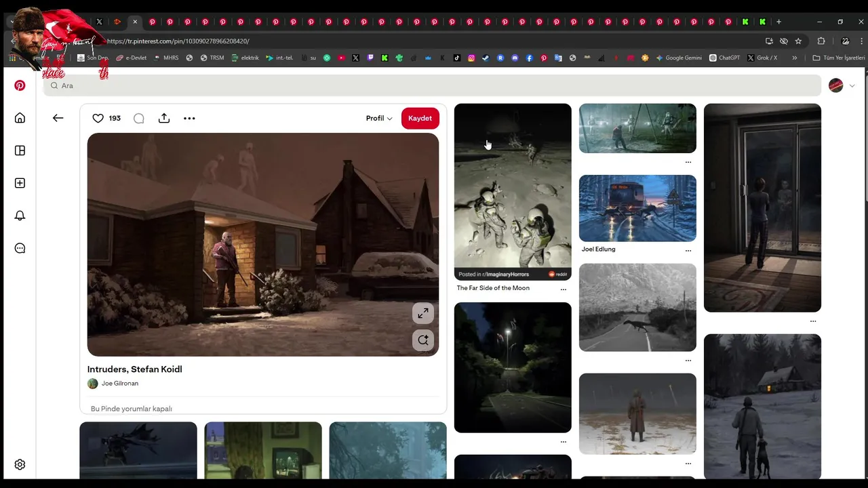Image resolution: width=868 pixels, height=488 pixels.
Task: Create a new pin with the plus icon
Action: point(20,183)
